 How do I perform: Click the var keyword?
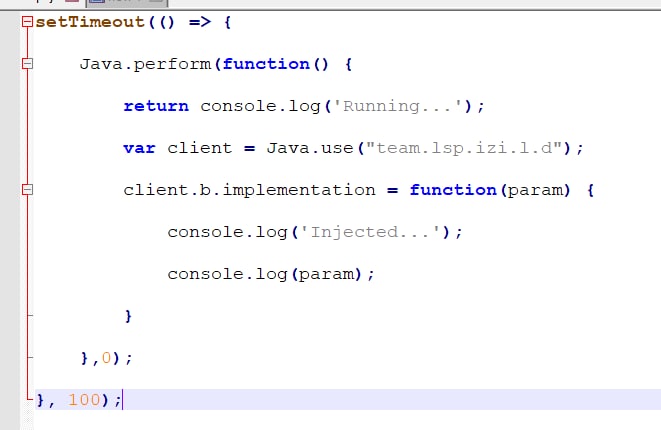coord(140,148)
